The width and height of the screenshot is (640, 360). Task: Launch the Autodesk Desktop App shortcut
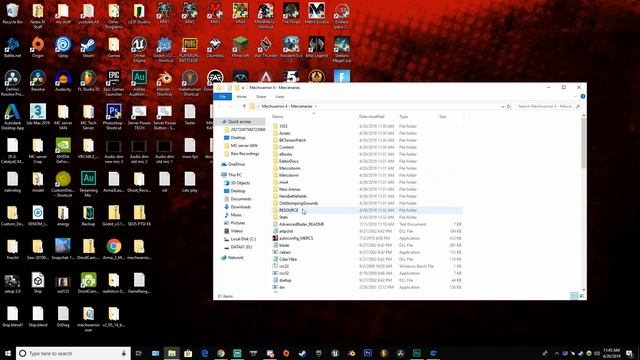[x=12, y=117]
